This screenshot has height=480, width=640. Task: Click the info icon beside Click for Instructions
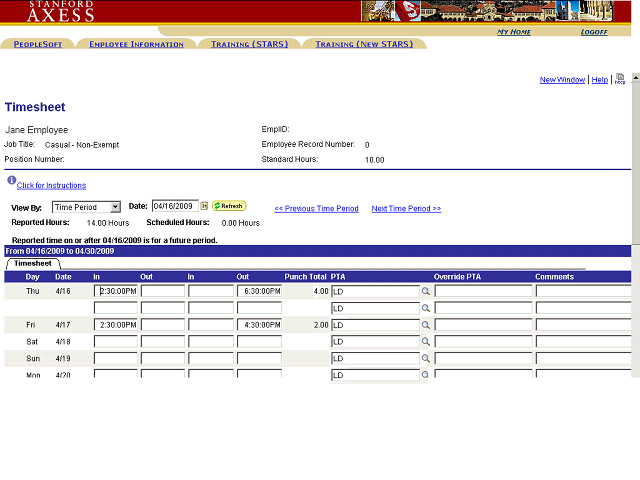coord(11,181)
